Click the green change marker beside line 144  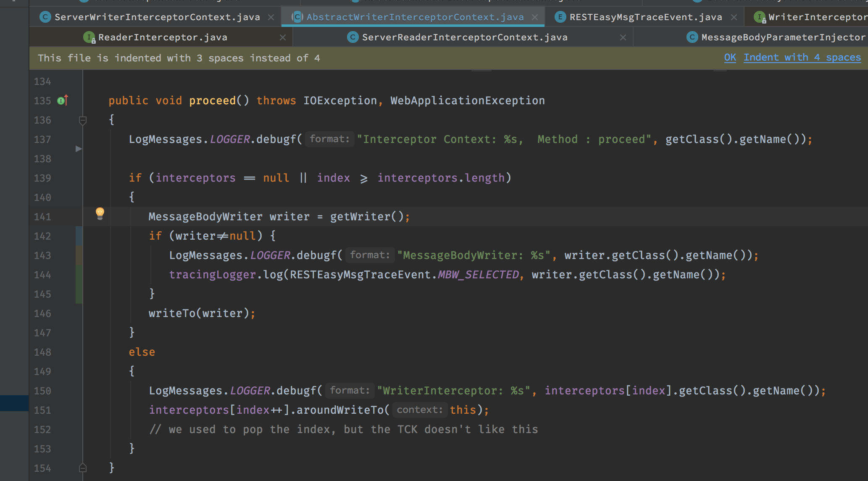pos(79,275)
